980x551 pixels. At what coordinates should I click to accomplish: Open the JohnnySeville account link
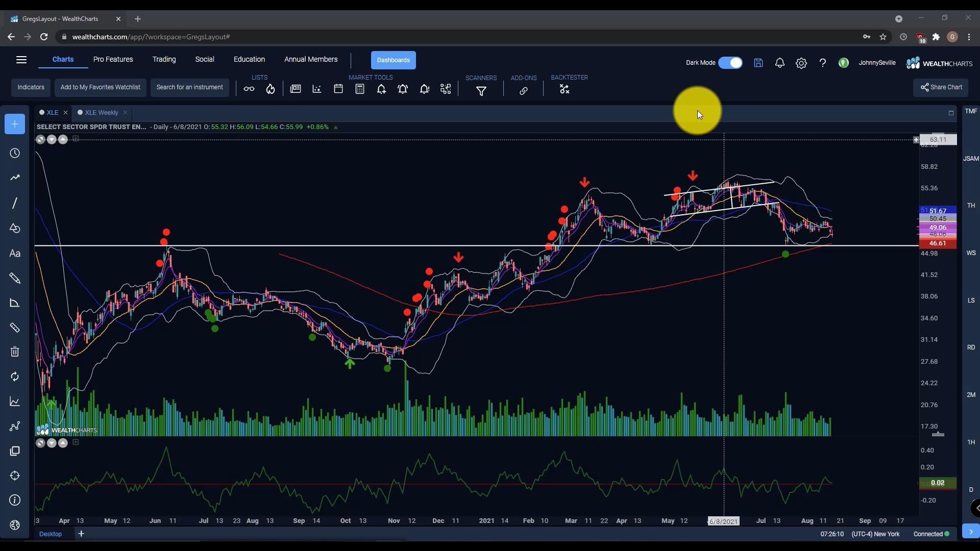(877, 63)
